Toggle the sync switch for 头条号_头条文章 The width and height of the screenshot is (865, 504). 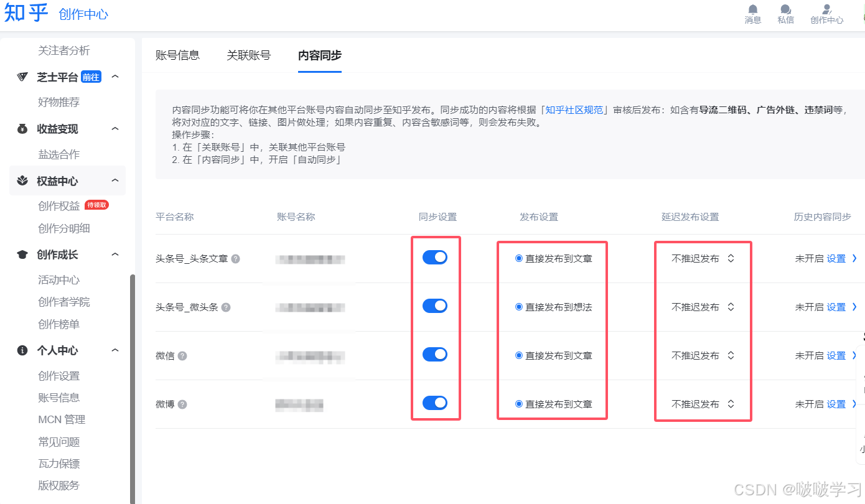click(435, 257)
